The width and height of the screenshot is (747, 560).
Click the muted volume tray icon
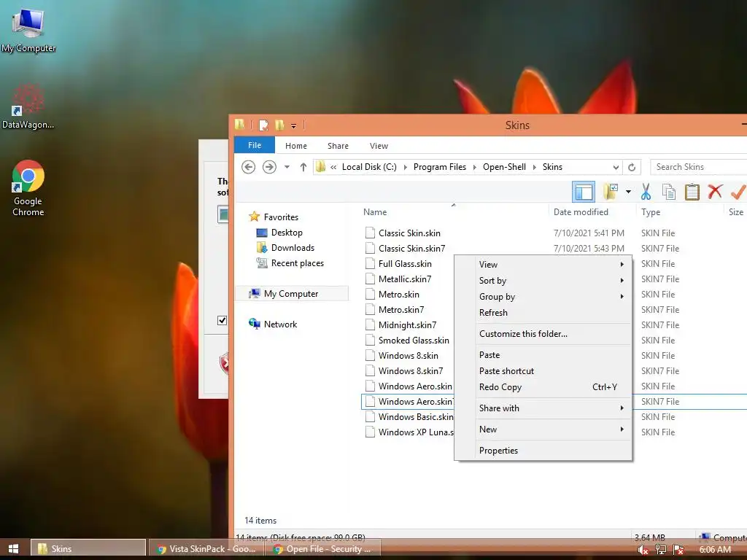click(x=643, y=550)
